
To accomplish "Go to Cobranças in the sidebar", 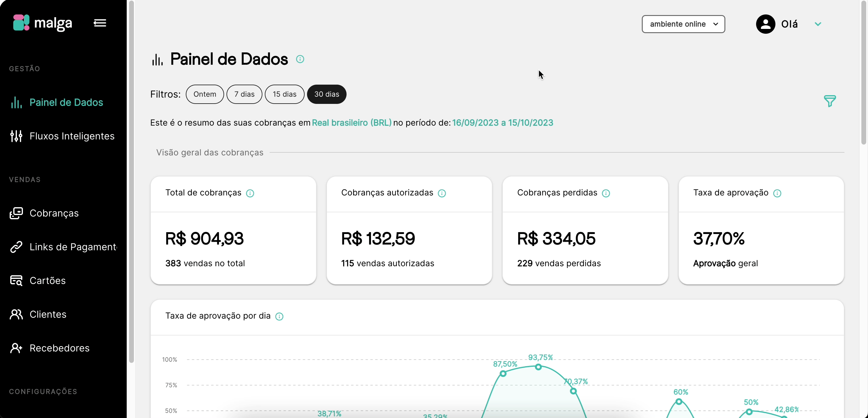I will click(x=54, y=213).
